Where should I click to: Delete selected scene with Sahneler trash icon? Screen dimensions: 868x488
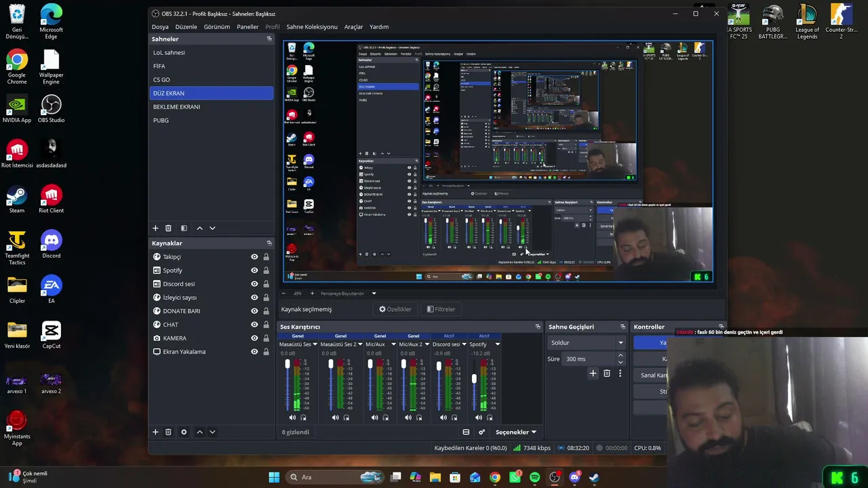pyautogui.click(x=168, y=228)
